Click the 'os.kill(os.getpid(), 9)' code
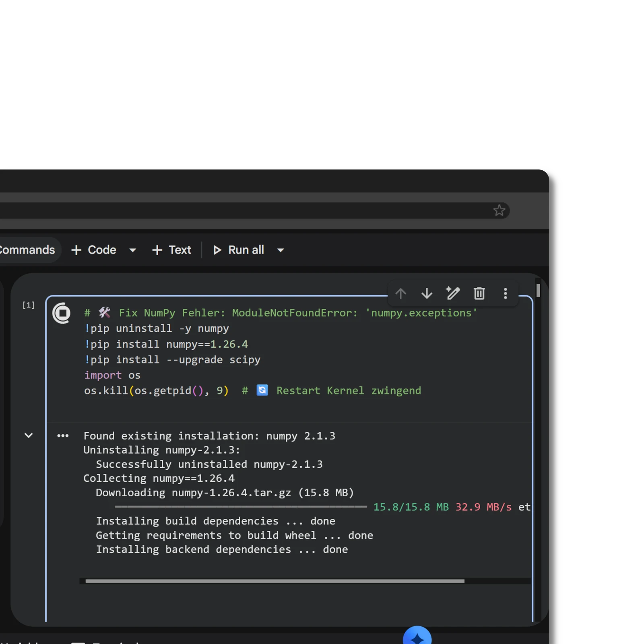 click(156, 390)
